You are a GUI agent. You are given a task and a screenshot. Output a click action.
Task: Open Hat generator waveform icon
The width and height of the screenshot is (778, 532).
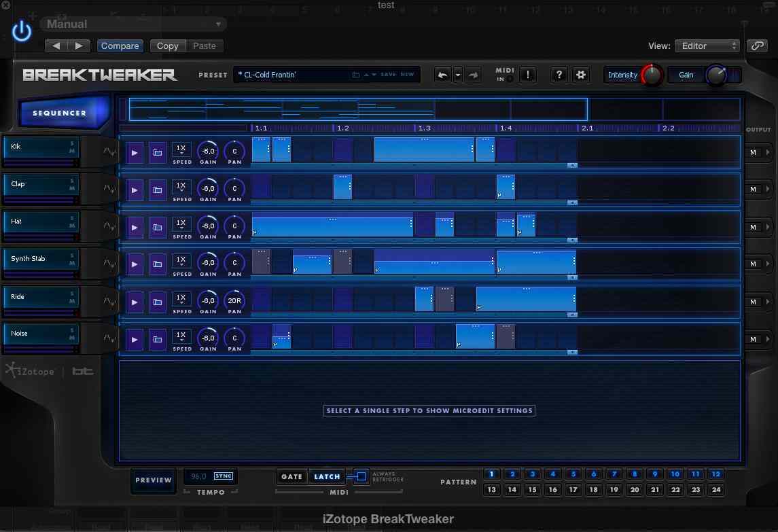pos(109,226)
